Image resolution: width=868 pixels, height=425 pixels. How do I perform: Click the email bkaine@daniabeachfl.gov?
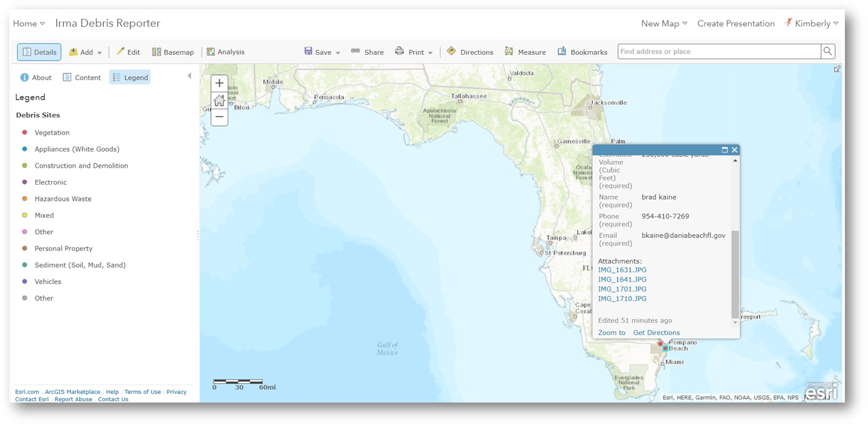coord(683,236)
